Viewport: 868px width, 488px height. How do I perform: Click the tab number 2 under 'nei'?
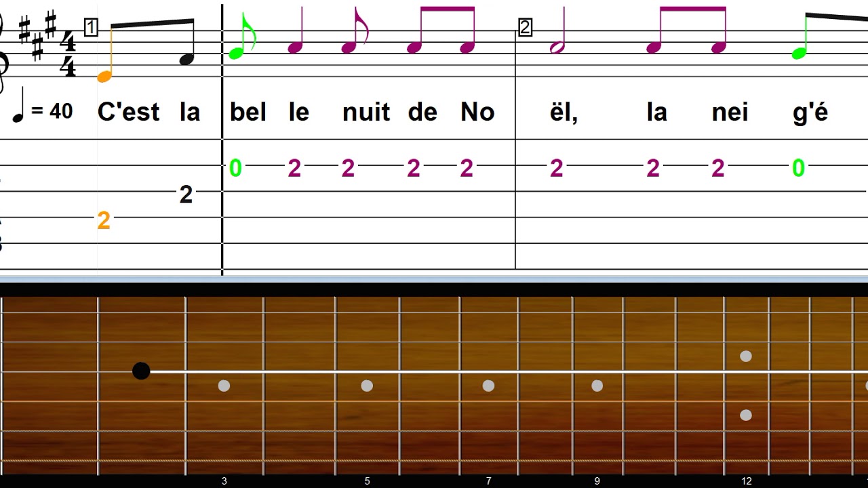coord(718,168)
